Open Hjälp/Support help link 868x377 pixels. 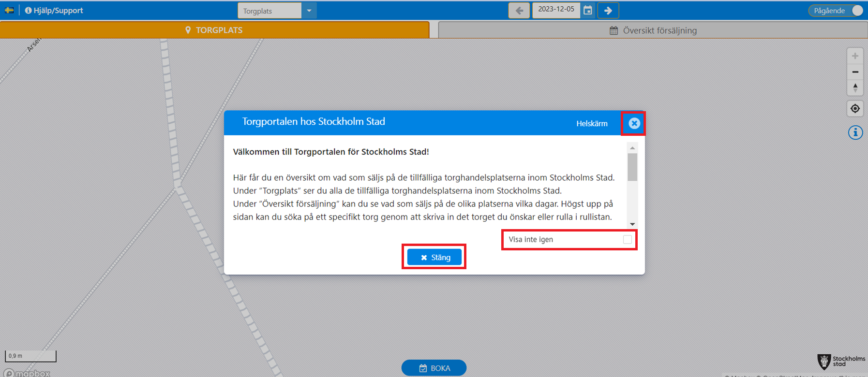tap(54, 10)
